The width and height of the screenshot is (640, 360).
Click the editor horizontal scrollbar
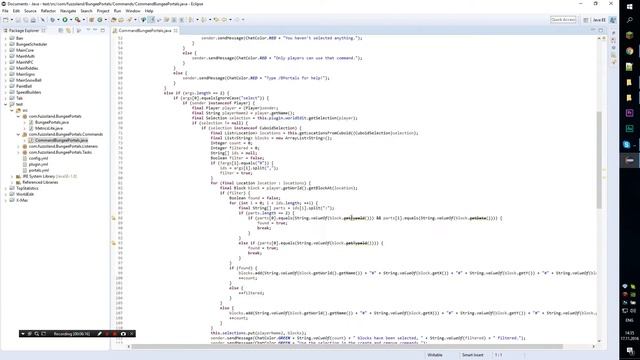pyautogui.click(x=347, y=347)
